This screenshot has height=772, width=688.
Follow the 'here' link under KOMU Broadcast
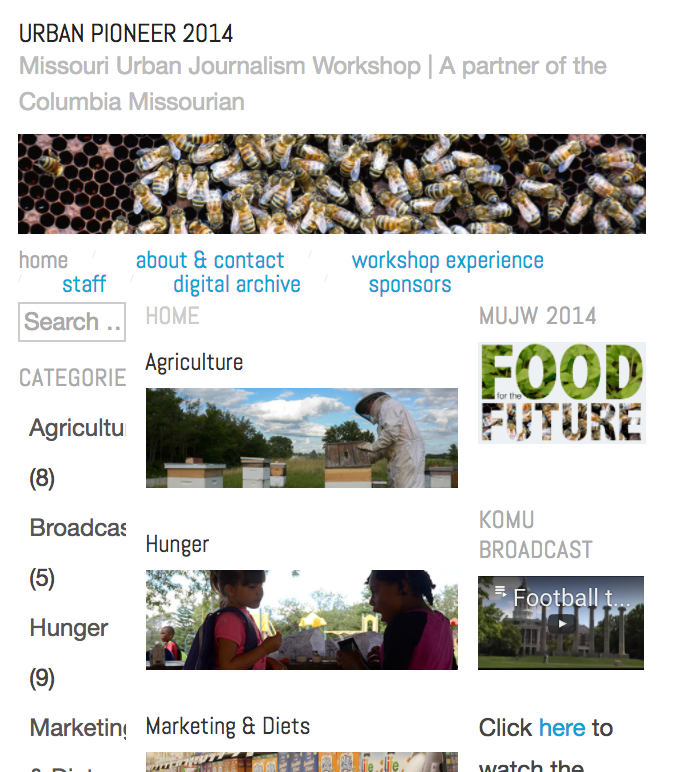562,728
